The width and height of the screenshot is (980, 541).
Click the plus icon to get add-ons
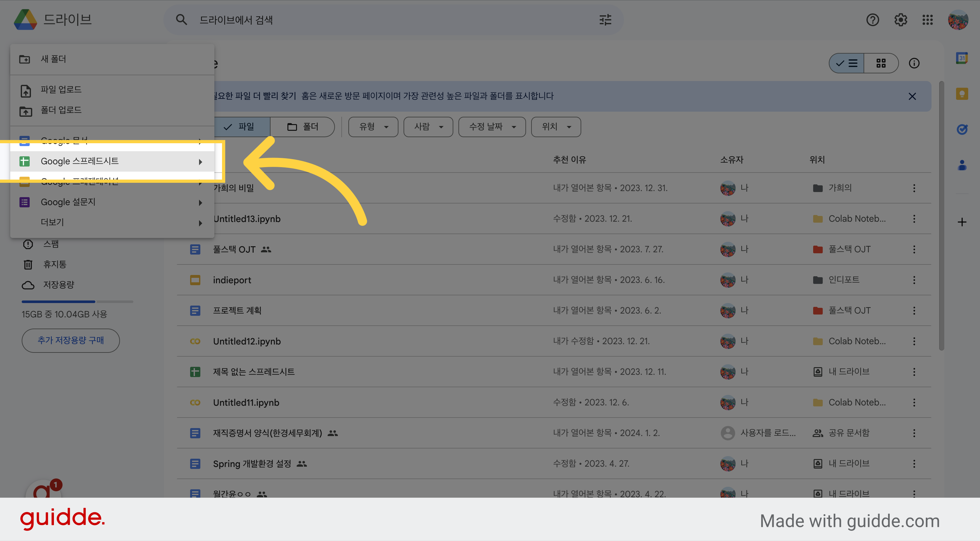click(x=962, y=222)
